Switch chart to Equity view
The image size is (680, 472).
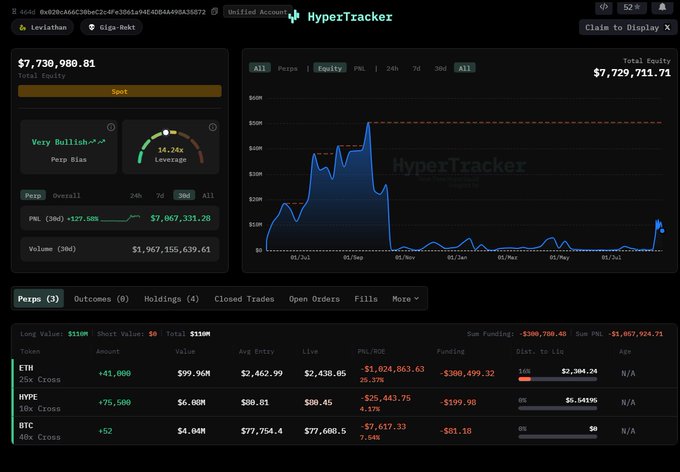click(x=330, y=68)
